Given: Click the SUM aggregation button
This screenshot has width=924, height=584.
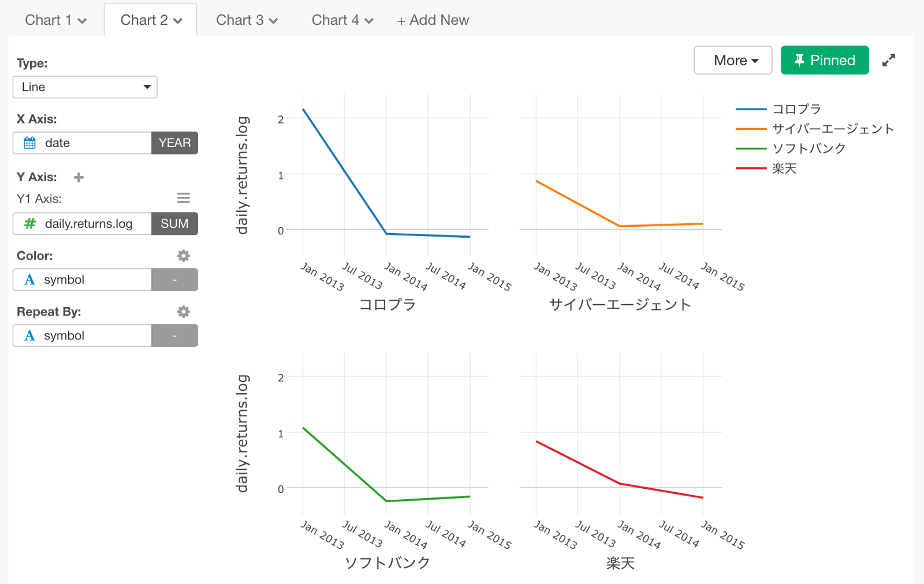Looking at the screenshot, I should (174, 224).
